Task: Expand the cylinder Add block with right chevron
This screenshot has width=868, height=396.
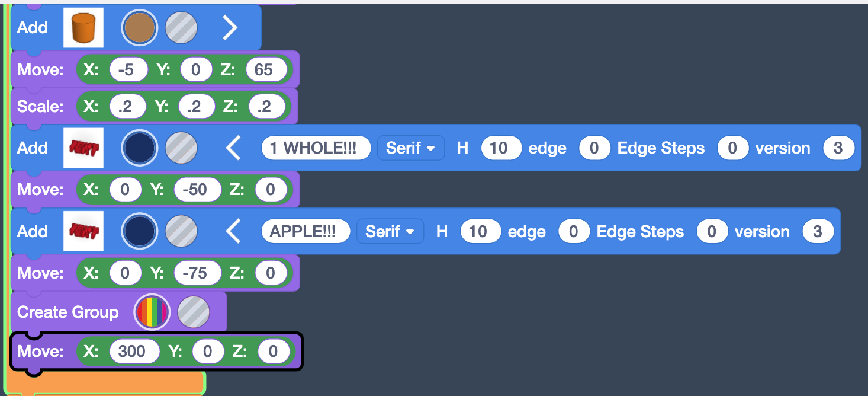Action: [x=230, y=28]
